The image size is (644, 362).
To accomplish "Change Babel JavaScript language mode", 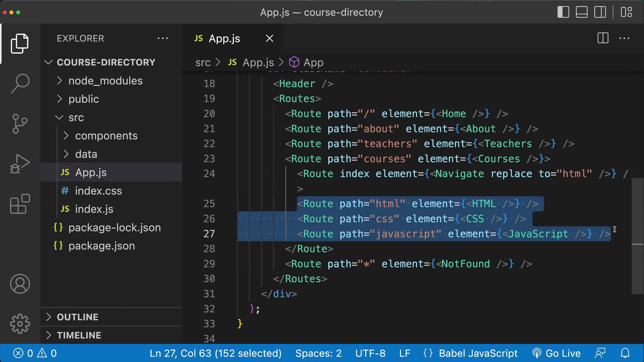I will (478, 353).
